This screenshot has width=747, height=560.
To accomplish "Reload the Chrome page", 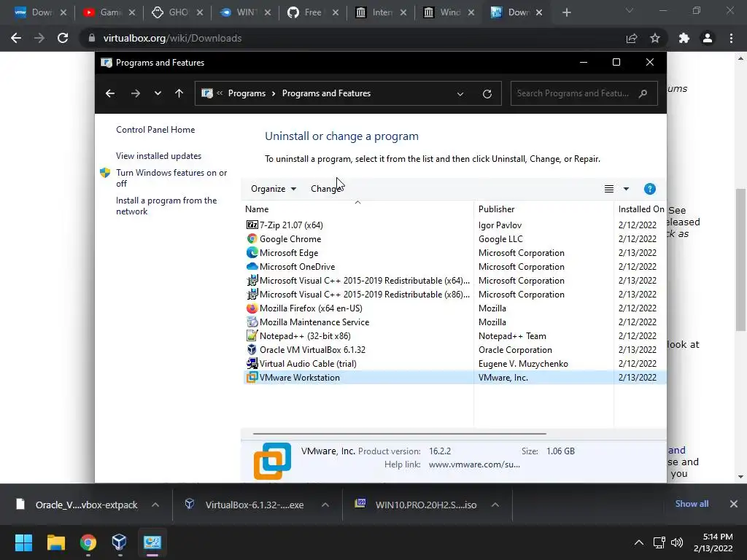I will [63, 38].
